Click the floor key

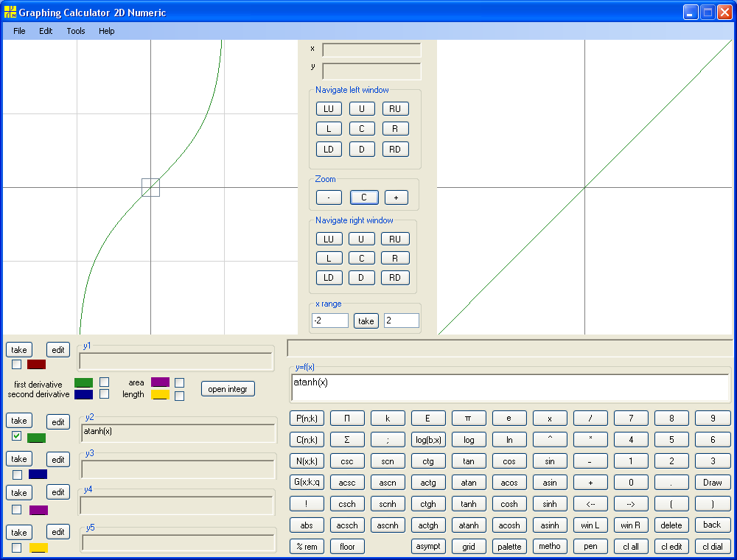[347, 547]
